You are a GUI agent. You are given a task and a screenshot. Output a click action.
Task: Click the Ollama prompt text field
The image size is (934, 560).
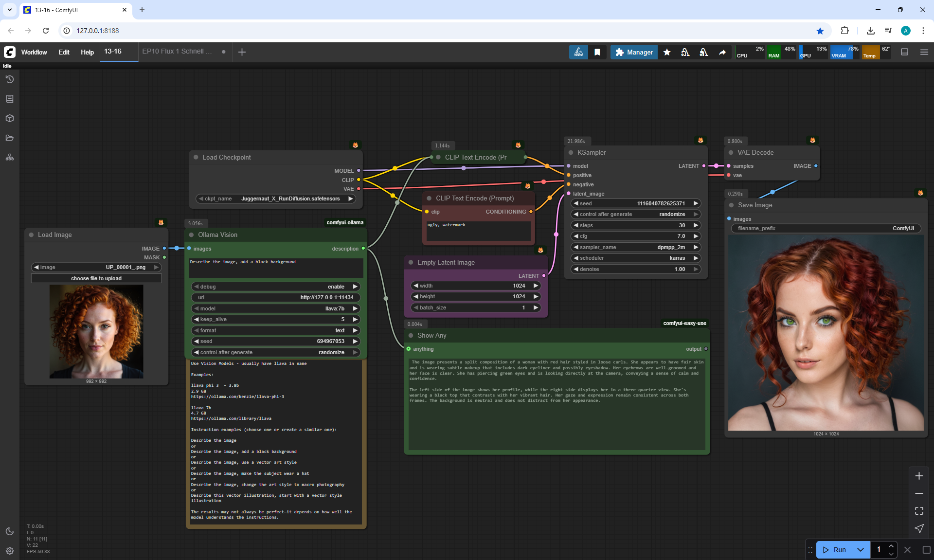[276, 268]
